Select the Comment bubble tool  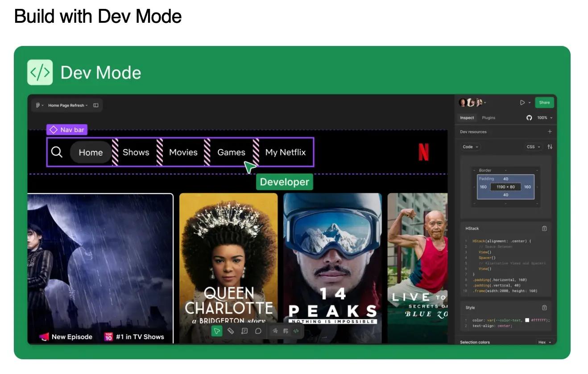(x=258, y=331)
